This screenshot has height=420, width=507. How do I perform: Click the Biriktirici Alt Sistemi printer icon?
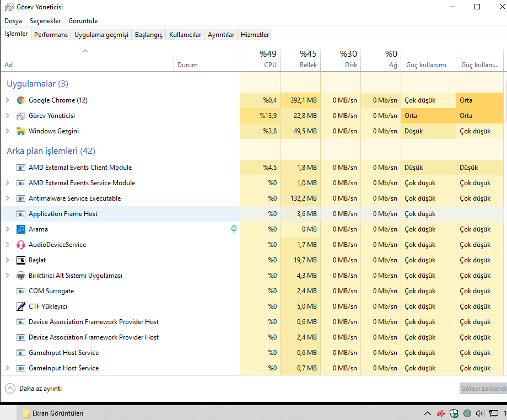[x=21, y=276]
